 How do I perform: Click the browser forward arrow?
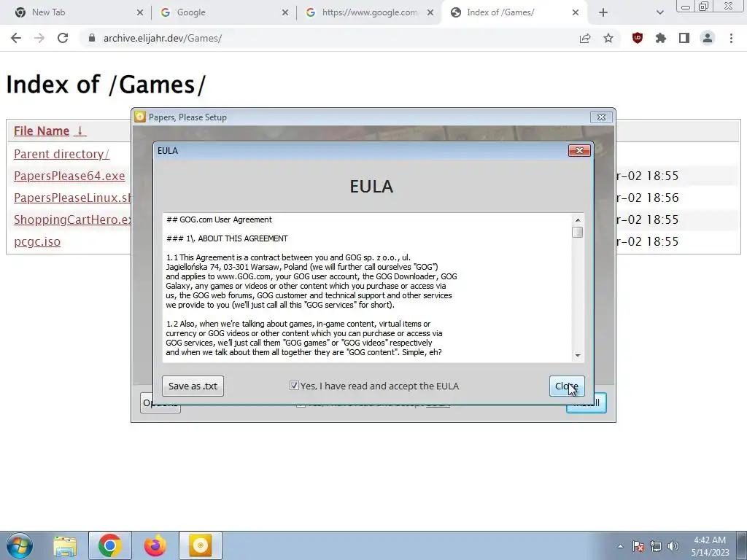click(x=39, y=38)
